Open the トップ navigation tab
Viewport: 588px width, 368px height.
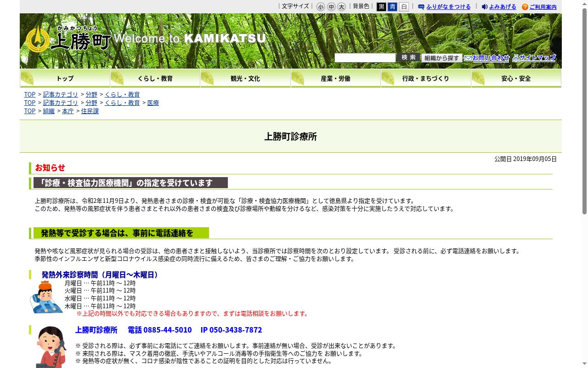click(65, 78)
